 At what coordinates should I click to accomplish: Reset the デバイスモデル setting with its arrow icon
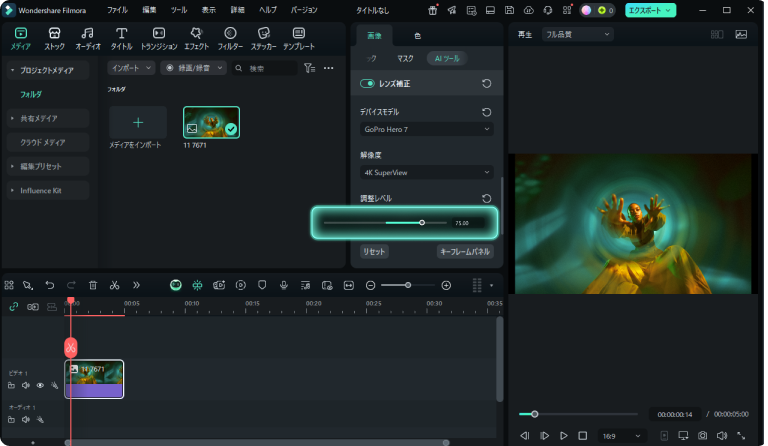[x=486, y=112]
